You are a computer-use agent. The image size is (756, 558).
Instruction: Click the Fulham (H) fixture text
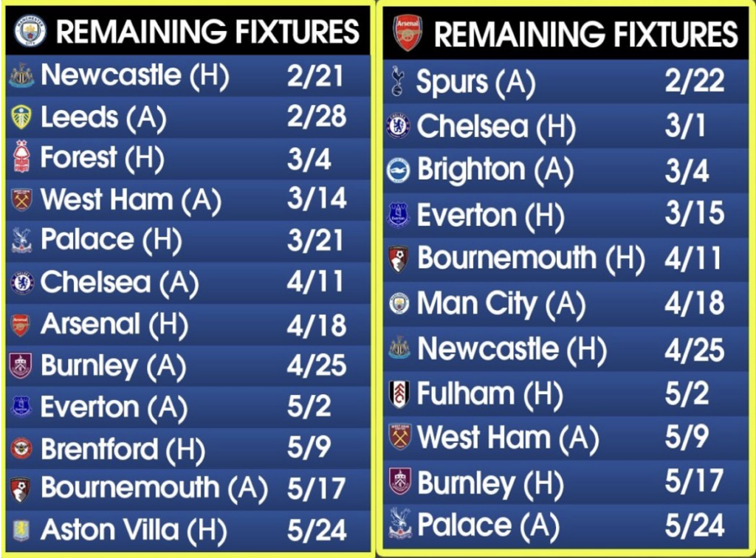[489, 395]
